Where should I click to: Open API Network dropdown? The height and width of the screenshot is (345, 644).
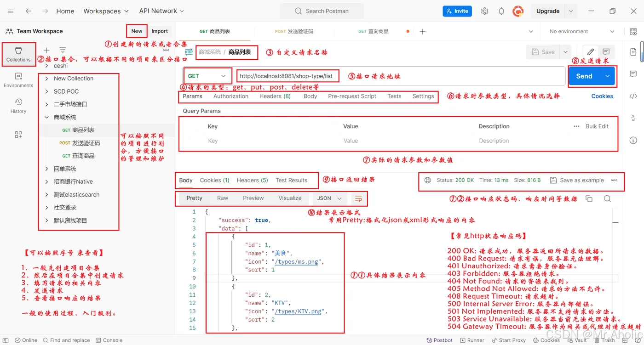[161, 11]
